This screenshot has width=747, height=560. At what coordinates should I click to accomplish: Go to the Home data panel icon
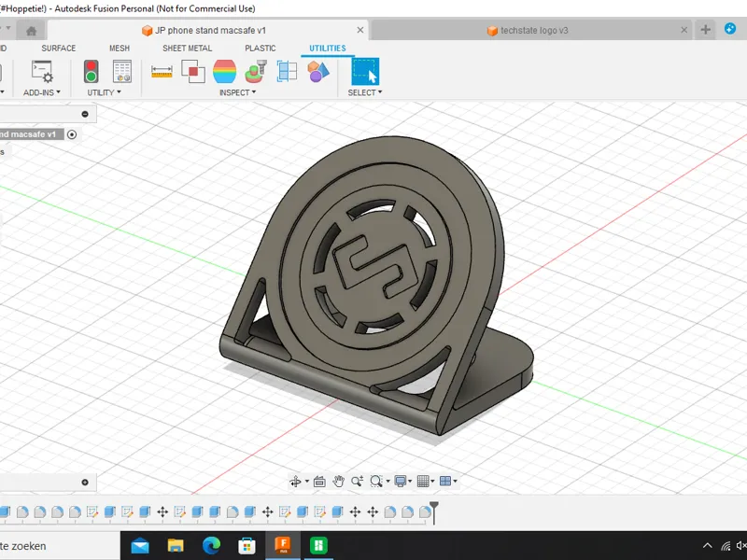[32, 31]
